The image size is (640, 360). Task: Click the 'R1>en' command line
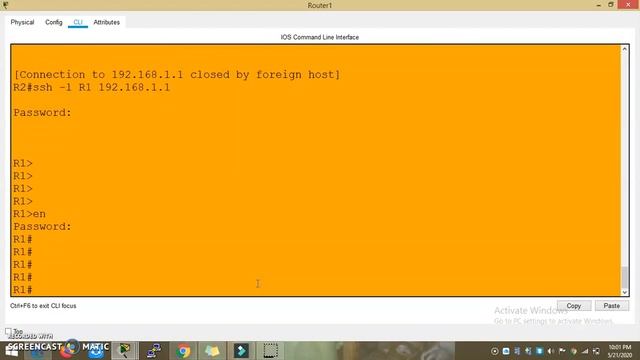coord(29,214)
